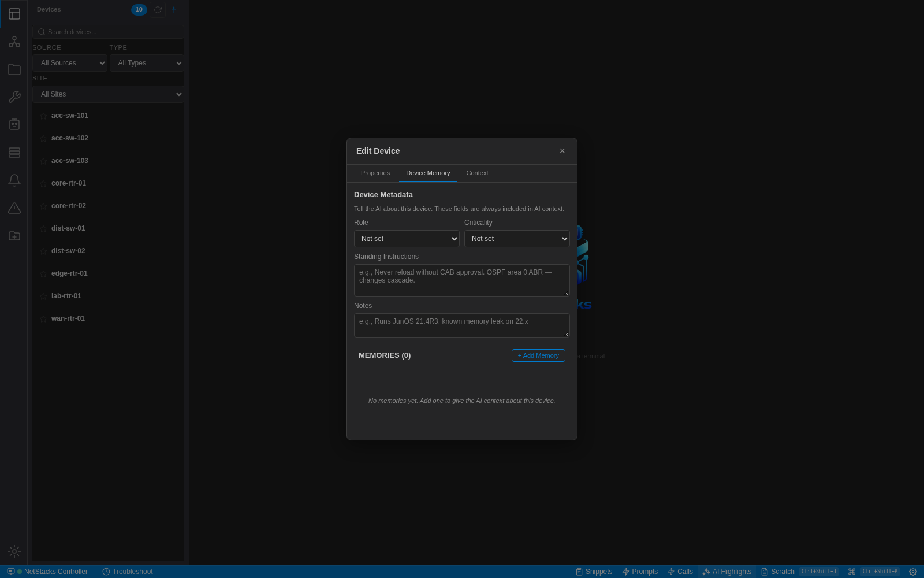Select the core-rtr-02 device row
The image size is (924, 578).
coord(108,206)
